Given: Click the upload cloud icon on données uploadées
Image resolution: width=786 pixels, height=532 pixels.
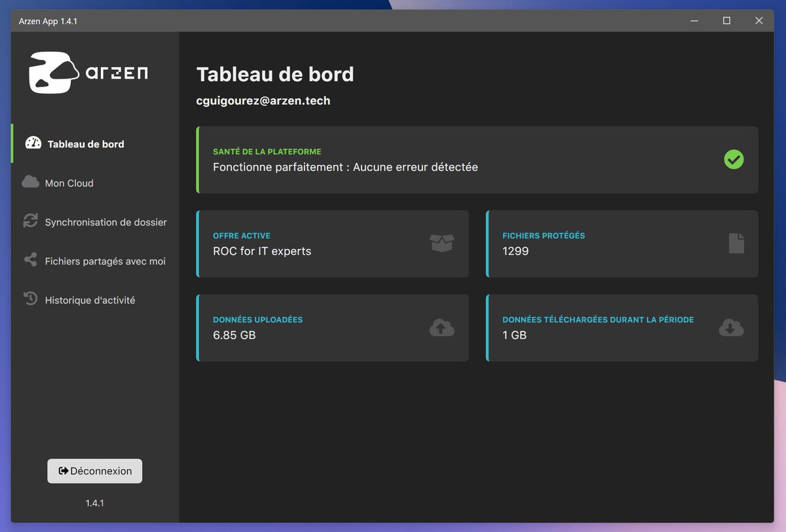Looking at the screenshot, I should 441,327.
